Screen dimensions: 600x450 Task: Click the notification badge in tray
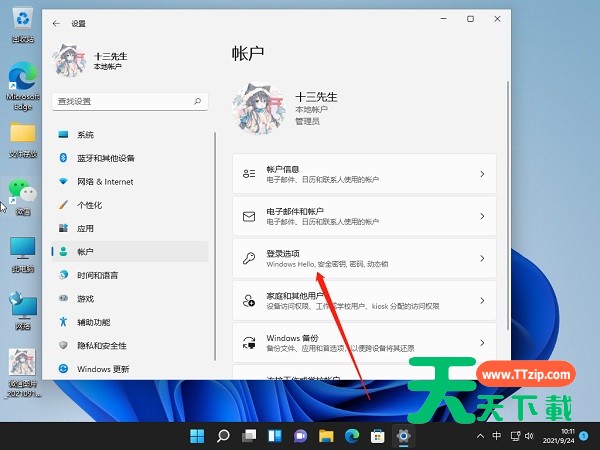click(x=584, y=435)
